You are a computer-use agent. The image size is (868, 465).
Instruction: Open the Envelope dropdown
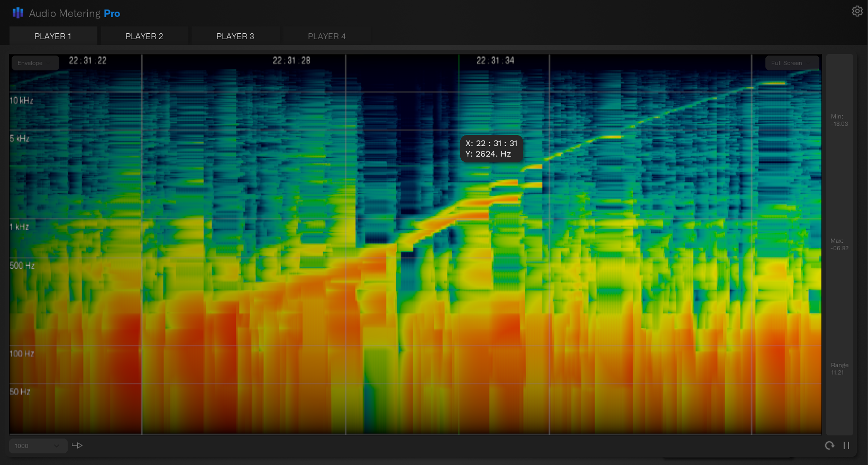pos(35,63)
